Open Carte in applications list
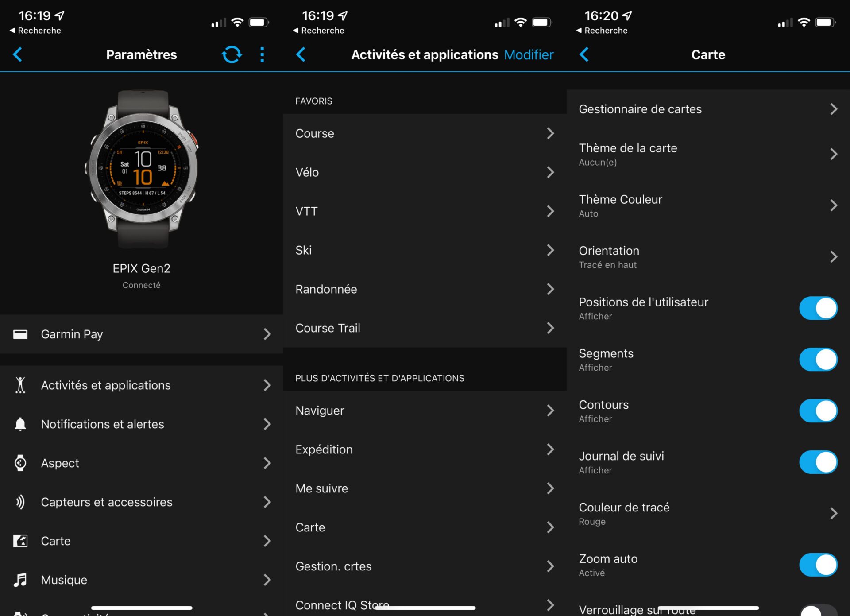This screenshot has height=616, width=850. point(425,527)
